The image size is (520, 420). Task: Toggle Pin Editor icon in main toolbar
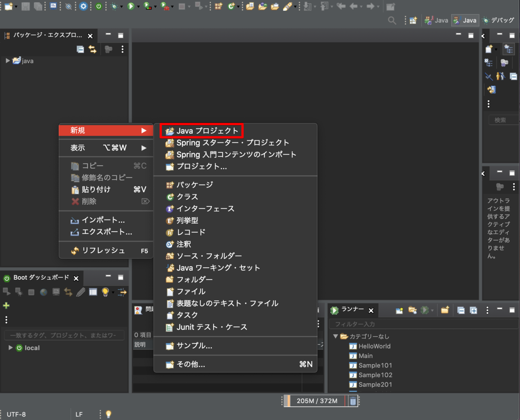tap(390, 6)
